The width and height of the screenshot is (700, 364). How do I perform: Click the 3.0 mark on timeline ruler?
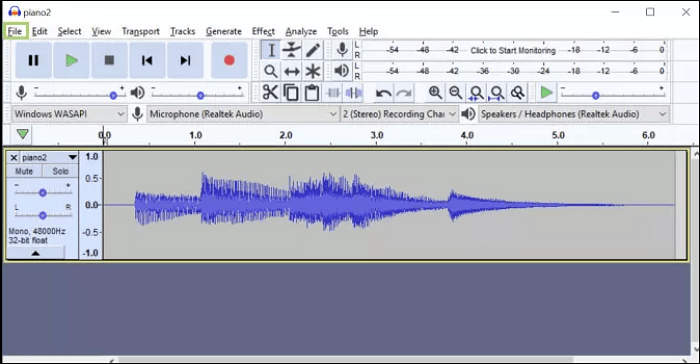[x=377, y=135]
